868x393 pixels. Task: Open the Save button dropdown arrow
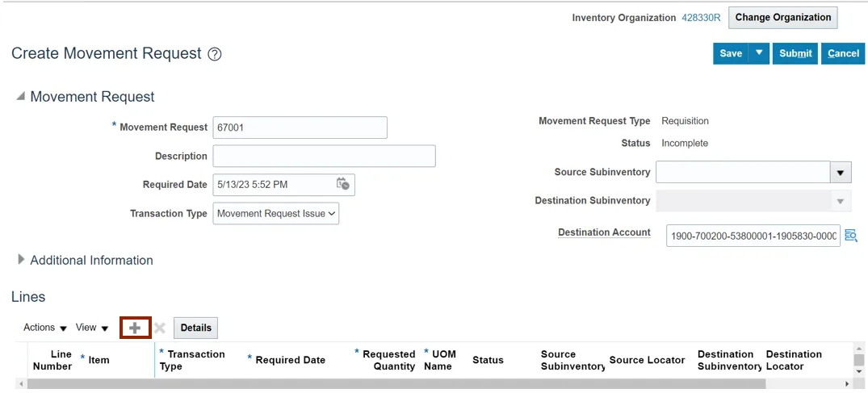(x=759, y=53)
